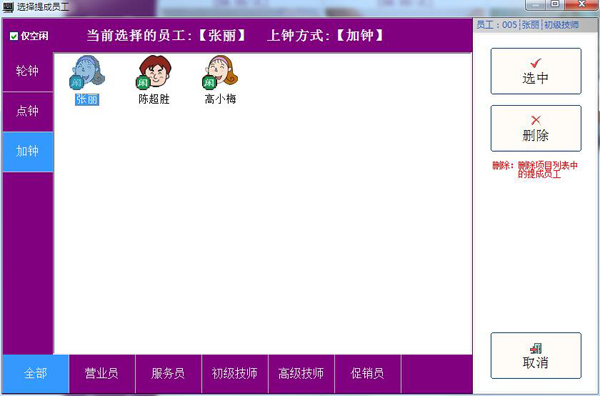Filter by 服务员 category

click(x=168, y=373)
